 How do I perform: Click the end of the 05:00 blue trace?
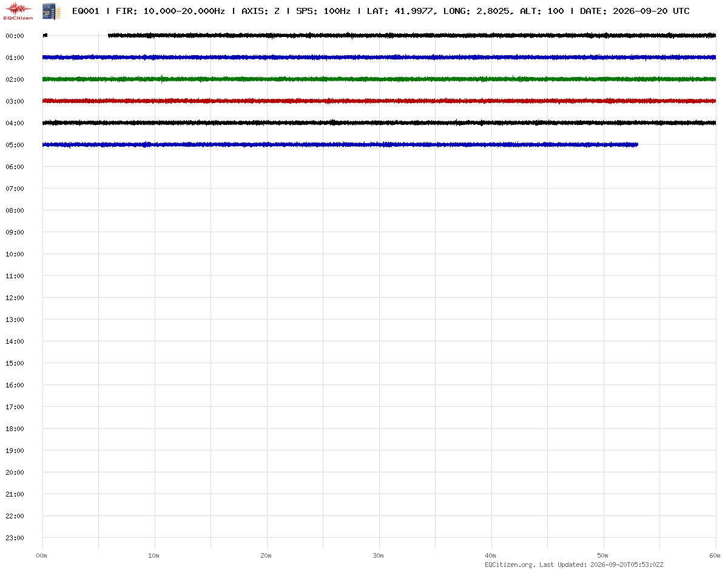pos(636,144)
